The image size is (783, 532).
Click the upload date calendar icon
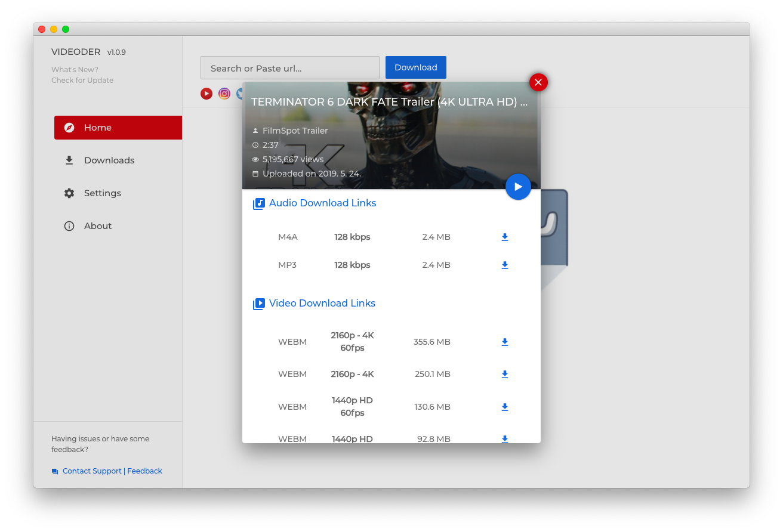(x=255, y=174)
